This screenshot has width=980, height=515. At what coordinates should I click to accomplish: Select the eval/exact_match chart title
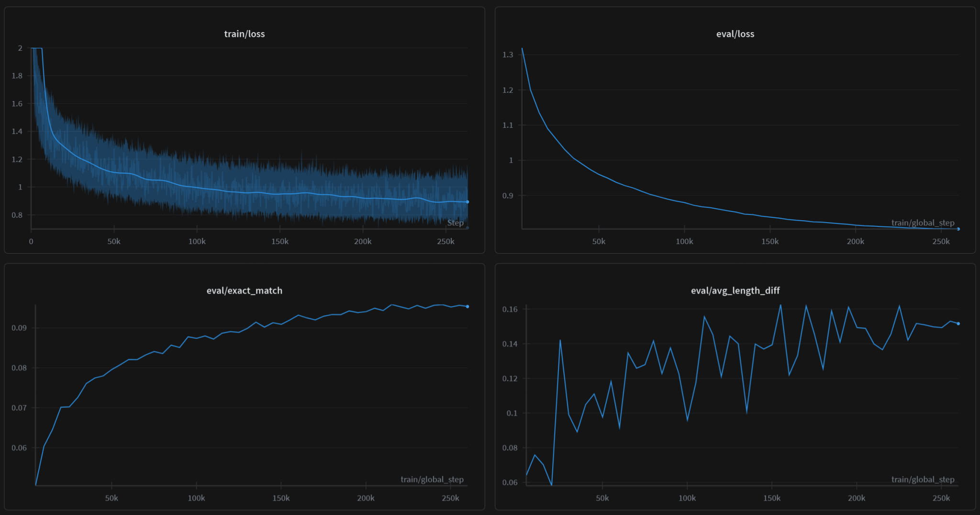pos(245,291)
